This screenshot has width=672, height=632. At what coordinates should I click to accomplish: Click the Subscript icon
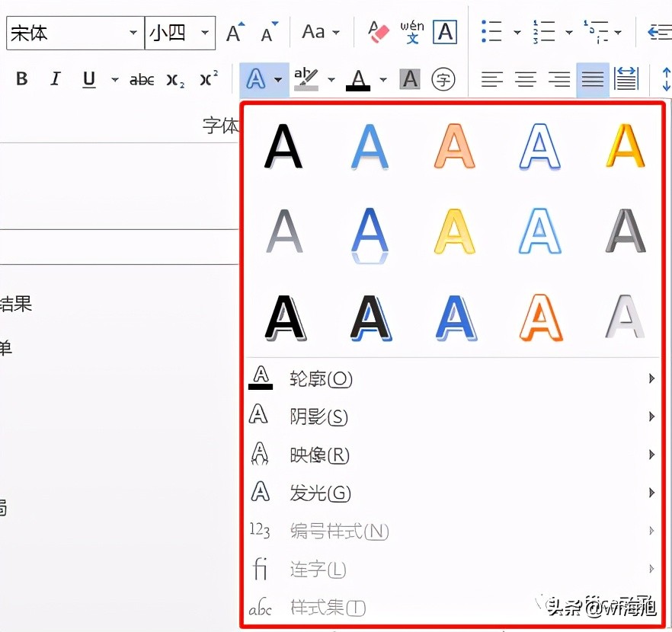(174, 79)
